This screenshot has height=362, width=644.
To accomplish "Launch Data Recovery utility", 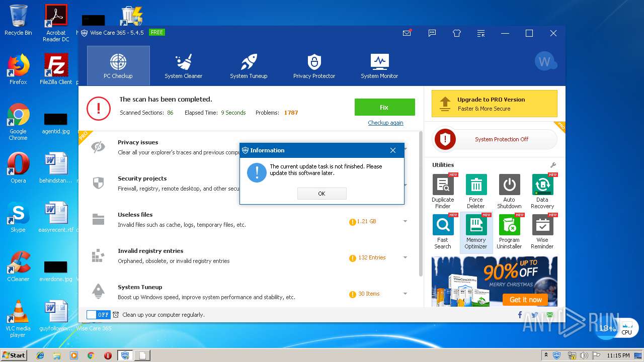I will (542, 191).
